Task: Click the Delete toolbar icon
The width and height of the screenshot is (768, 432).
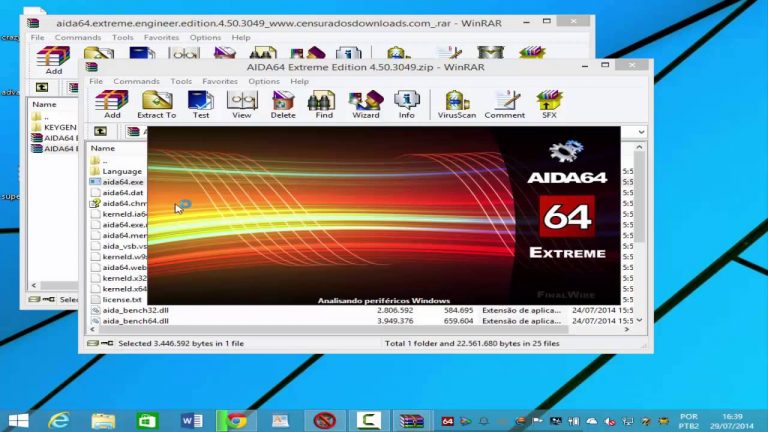Action: (x=283, y=104)
